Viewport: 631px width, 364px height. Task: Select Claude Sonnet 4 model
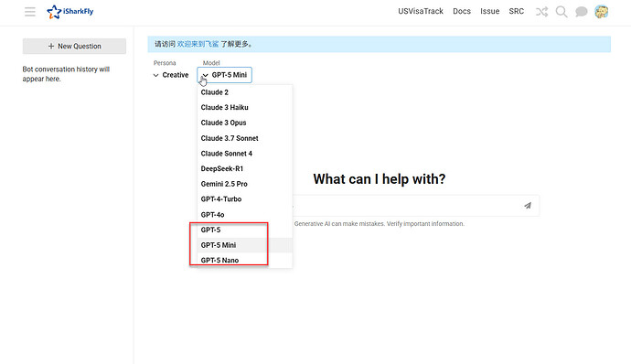(245, 154)
